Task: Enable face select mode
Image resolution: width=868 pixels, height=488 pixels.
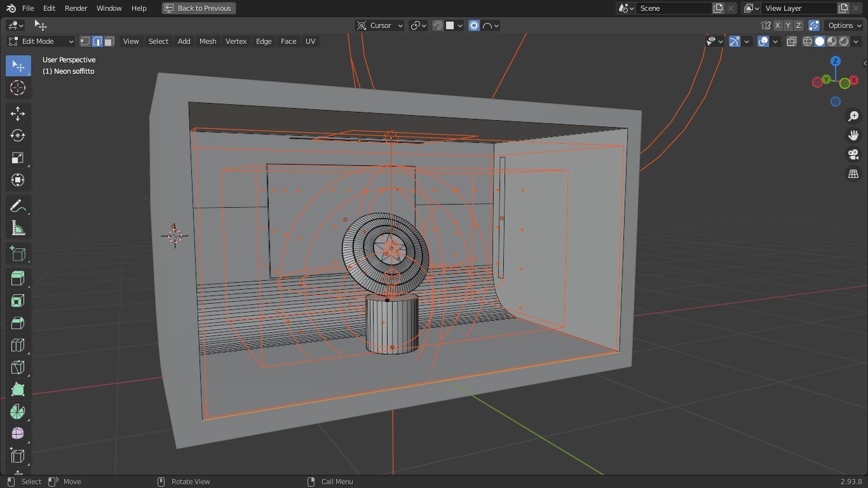Action: [109, 41]
